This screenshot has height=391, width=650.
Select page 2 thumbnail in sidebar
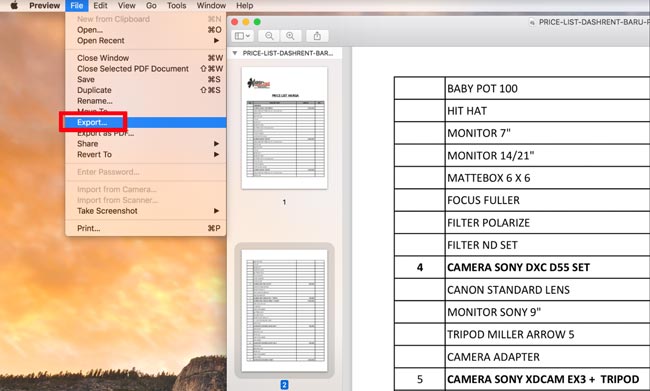pos(284,311)
